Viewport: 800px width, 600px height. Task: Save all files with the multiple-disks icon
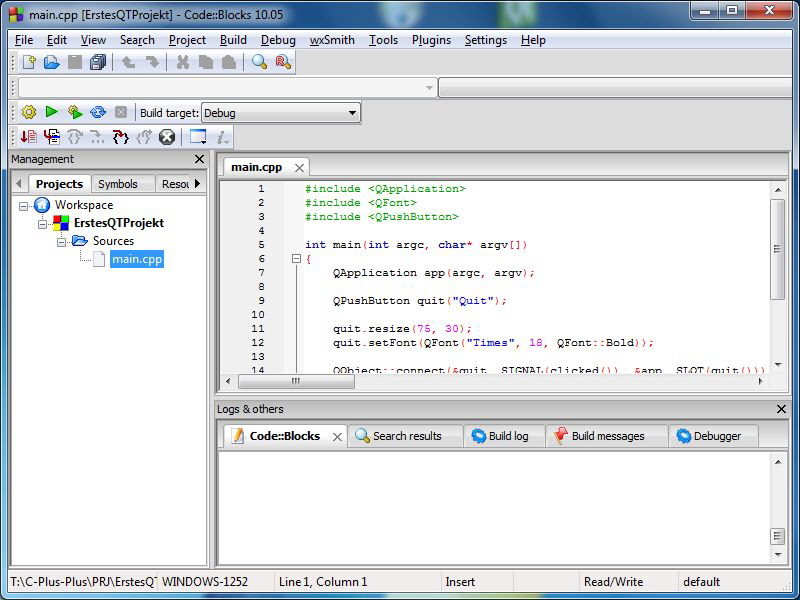pyautogui.click(x=97, y=61)
